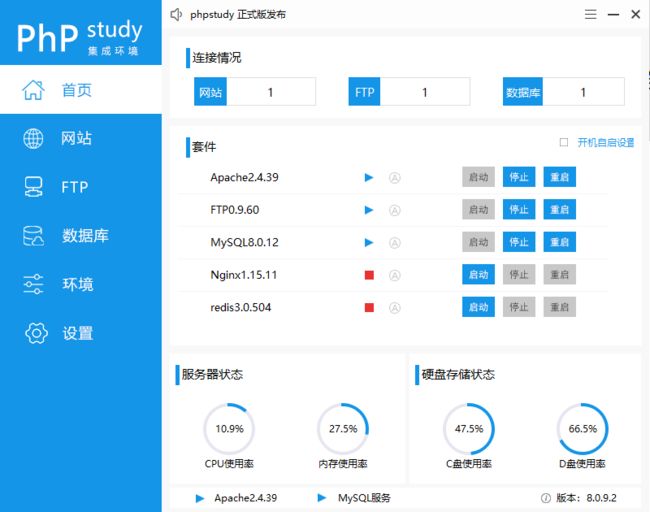Screen dimensions: 650x512
Task: Click the version info icon
Action: click(546, 498)
